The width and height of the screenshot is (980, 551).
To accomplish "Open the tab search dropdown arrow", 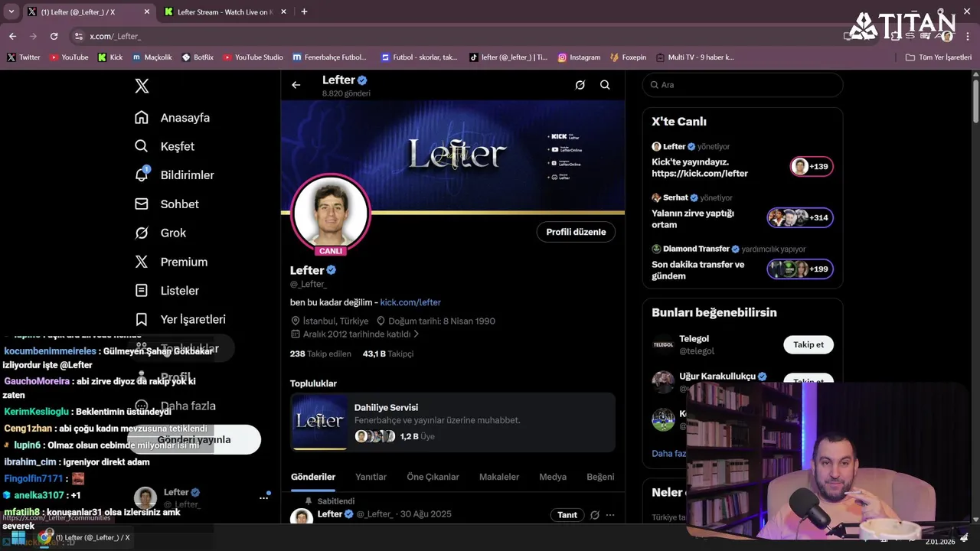I will coord(11,11).
